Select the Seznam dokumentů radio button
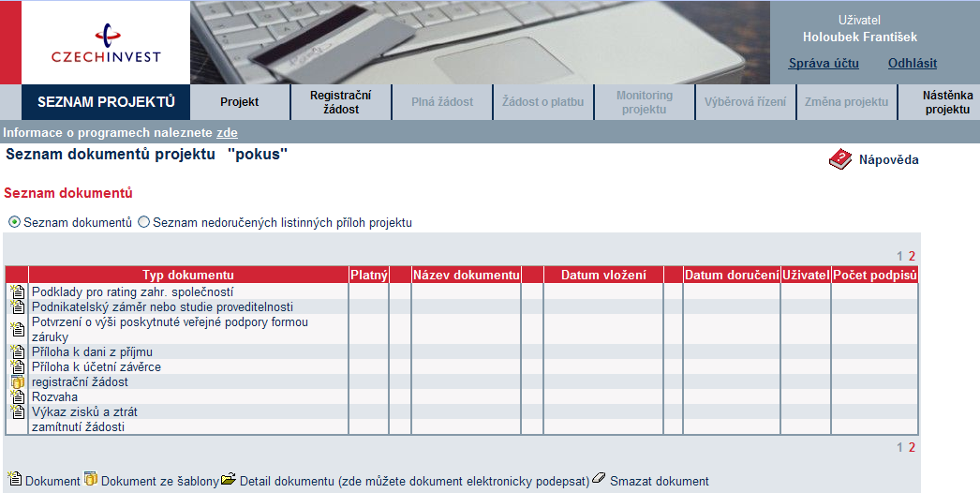The image size is (980, 493). click(14, 222)
